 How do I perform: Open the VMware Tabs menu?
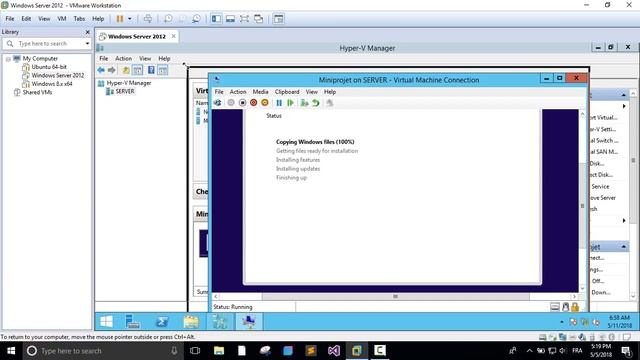point(79,19)
